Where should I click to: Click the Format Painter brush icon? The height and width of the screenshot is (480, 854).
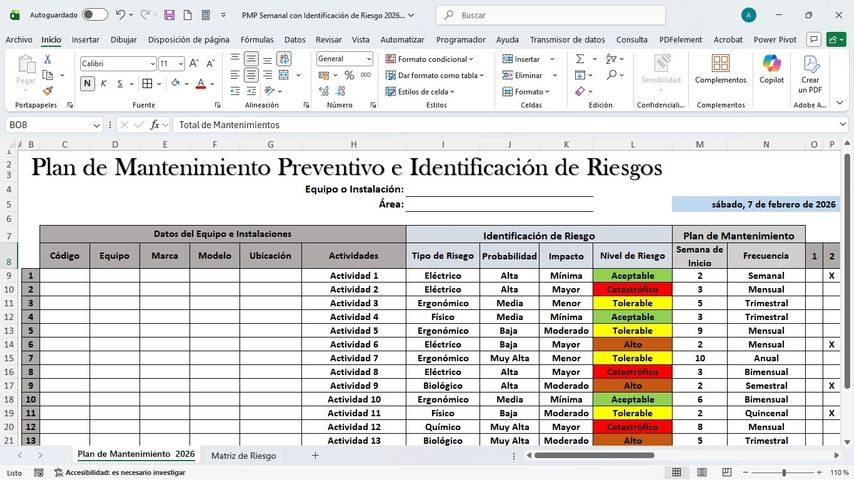click(x=47, y=90)
